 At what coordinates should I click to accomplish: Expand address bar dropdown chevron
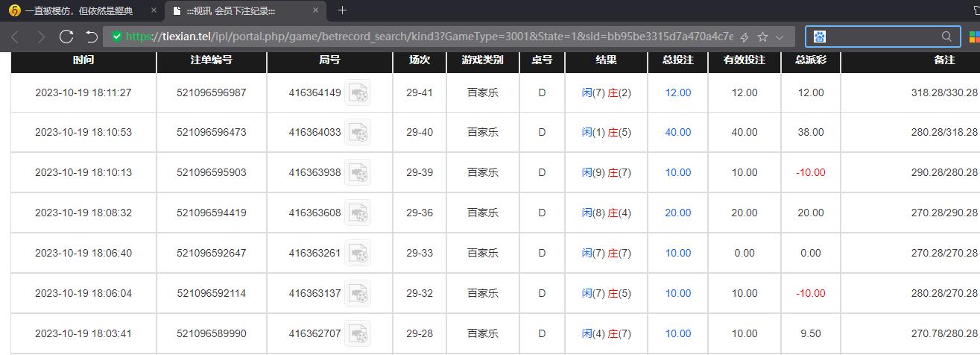pyautogui.click(x=780, y=37)
